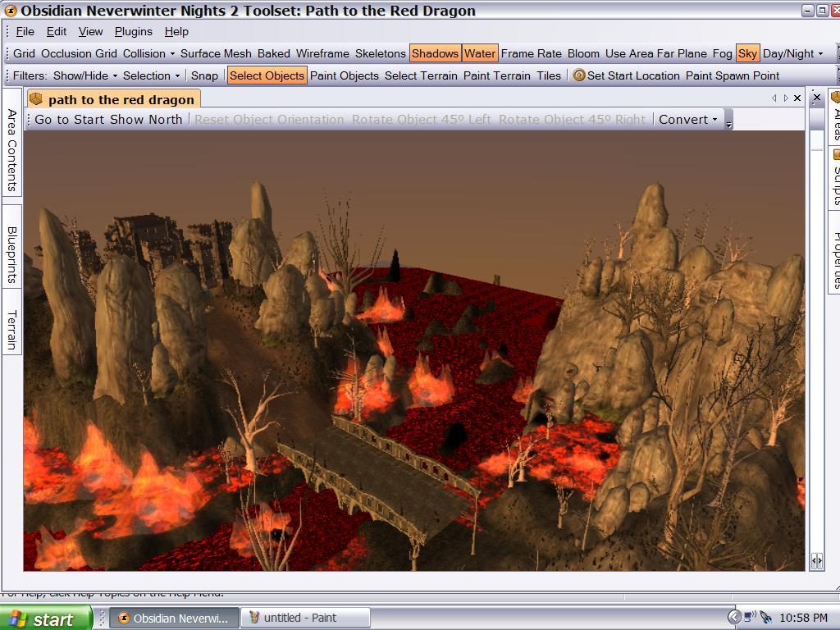Expand the Convert dropdown menu

pos(687,119)
